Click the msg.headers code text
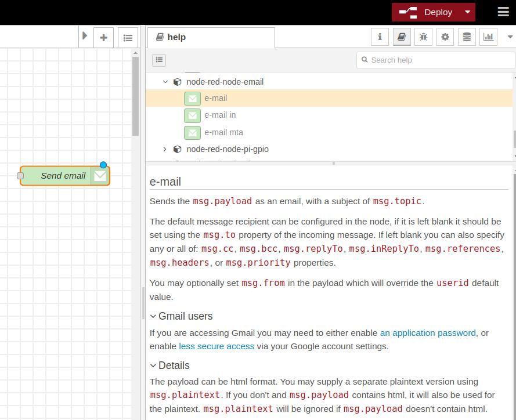516x420 pixels. tap(179, 262)
